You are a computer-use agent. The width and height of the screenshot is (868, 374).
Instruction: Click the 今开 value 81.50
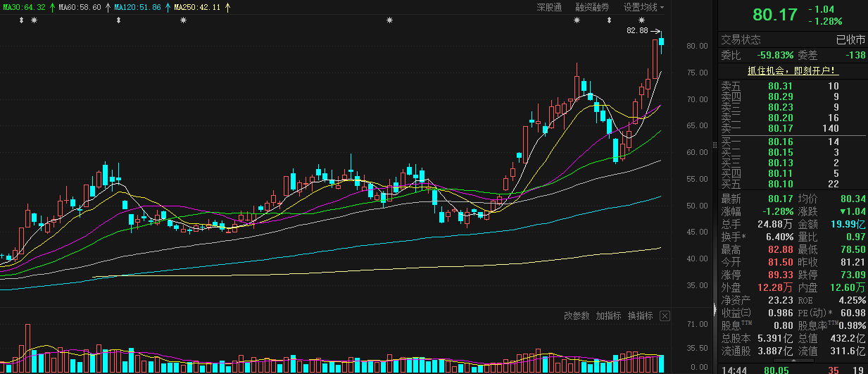(x=781, y=262)
